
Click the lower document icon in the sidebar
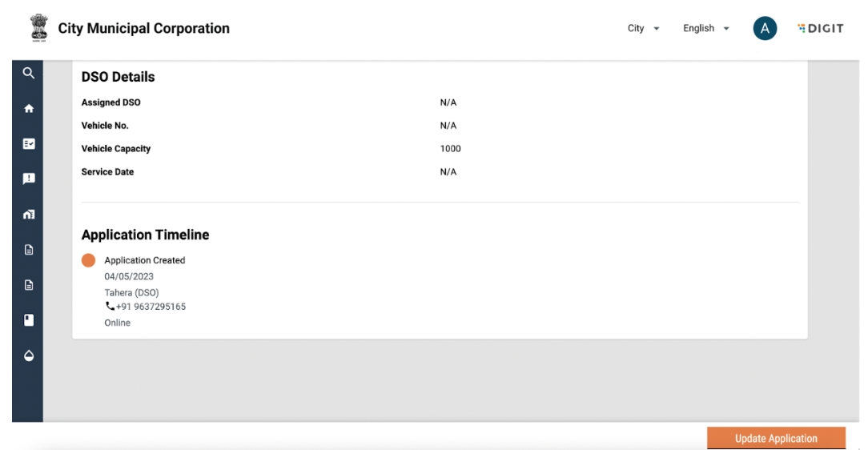point(28,284)
